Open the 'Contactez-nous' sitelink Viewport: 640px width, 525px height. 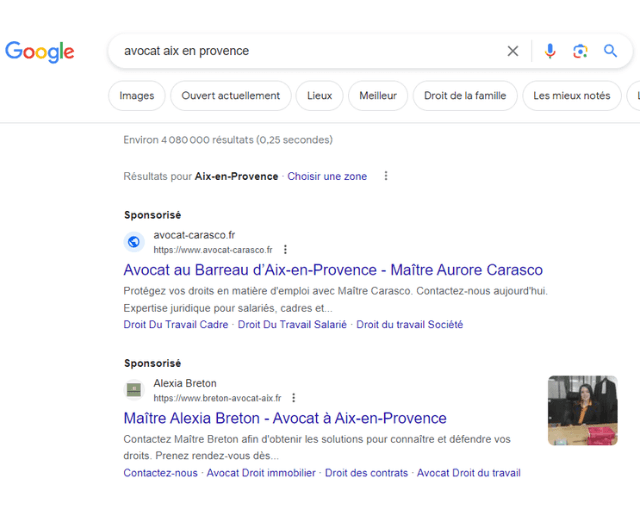(x=160, y=473)
